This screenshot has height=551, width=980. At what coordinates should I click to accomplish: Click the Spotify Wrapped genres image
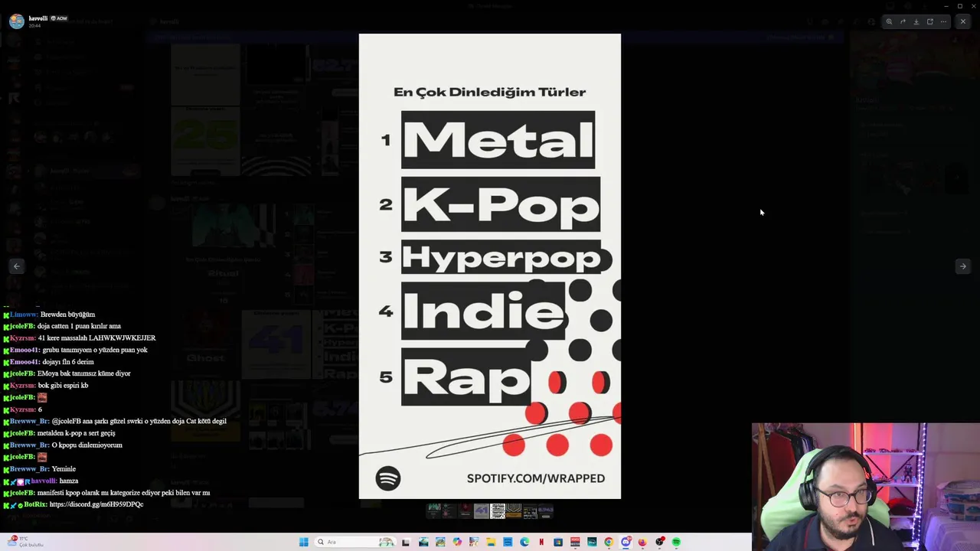[490, 266]
